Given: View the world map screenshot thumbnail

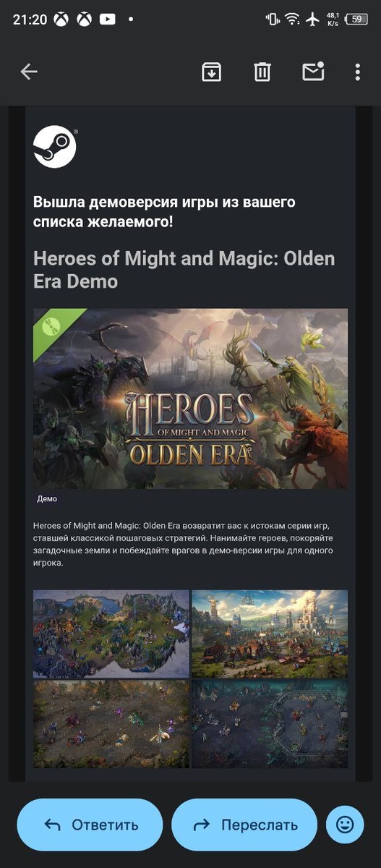Looking at the screenshot, I should coord(111,634).
